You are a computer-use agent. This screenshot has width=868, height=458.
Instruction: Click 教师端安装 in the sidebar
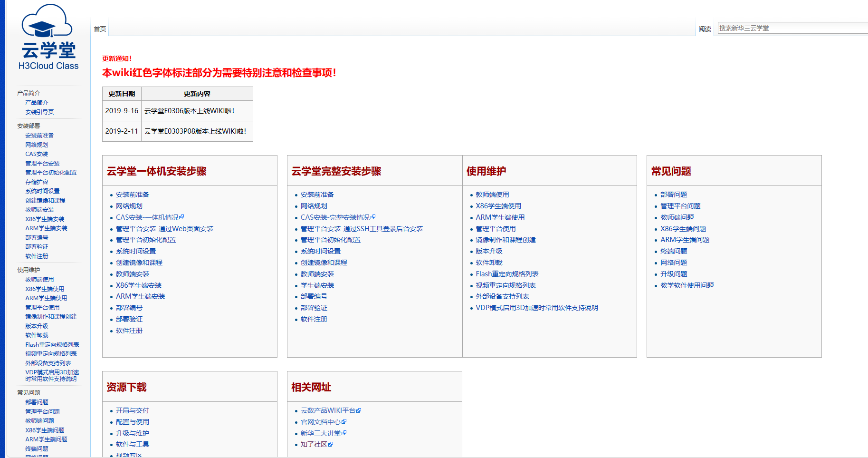(39, 210)
